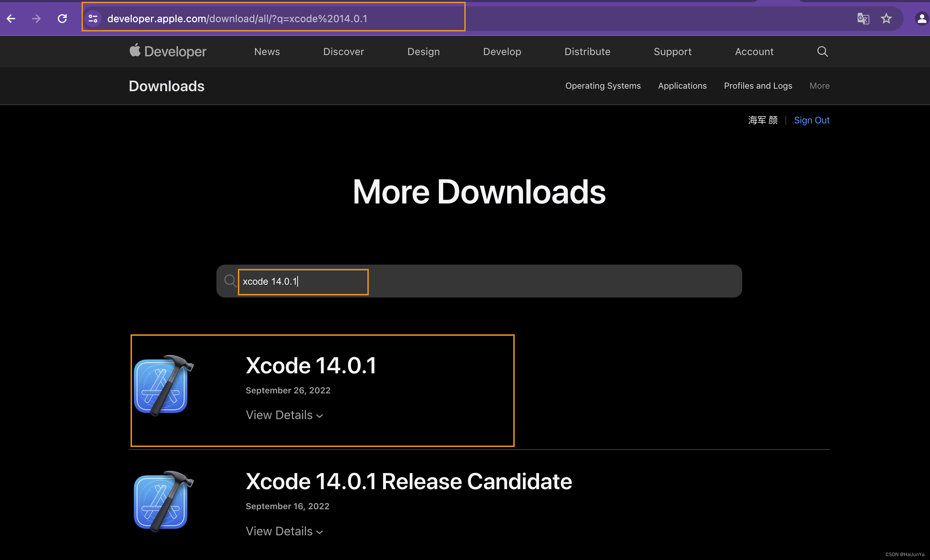
Task: Click the browser account profile icon
Action: (x=919, y=19)
